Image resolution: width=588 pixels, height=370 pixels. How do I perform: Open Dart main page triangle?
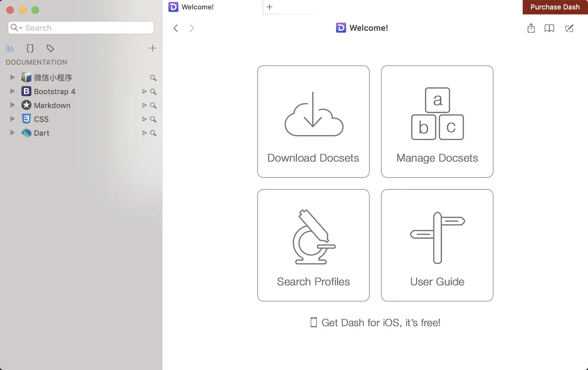[x=144, y=133]
